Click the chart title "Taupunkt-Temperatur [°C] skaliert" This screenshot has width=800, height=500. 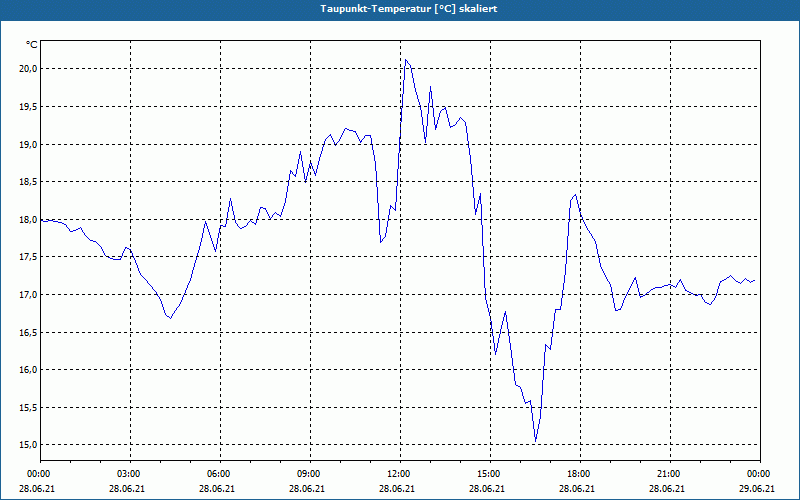pyautogui.click(x=409, y=9)
